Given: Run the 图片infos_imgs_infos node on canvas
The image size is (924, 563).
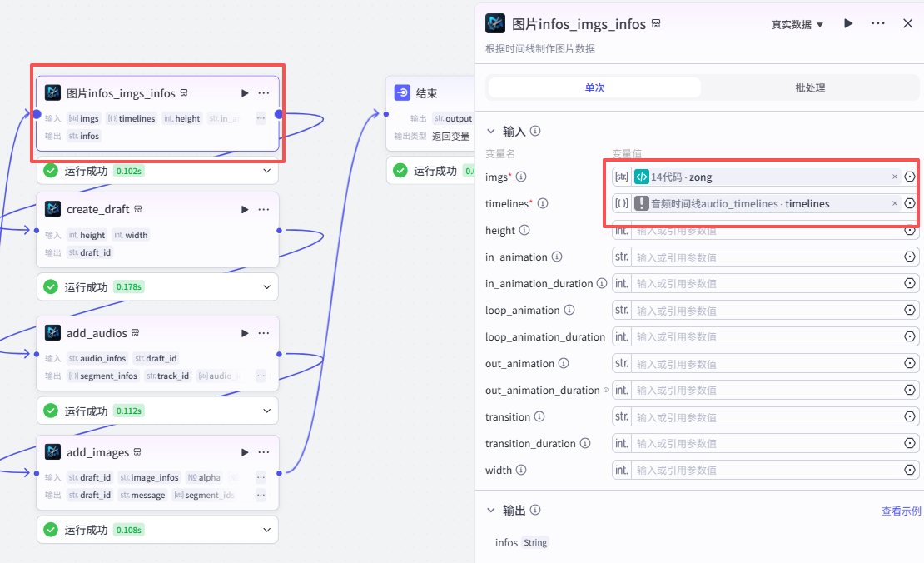Looking at the screenshot, I should coord(245,93).
